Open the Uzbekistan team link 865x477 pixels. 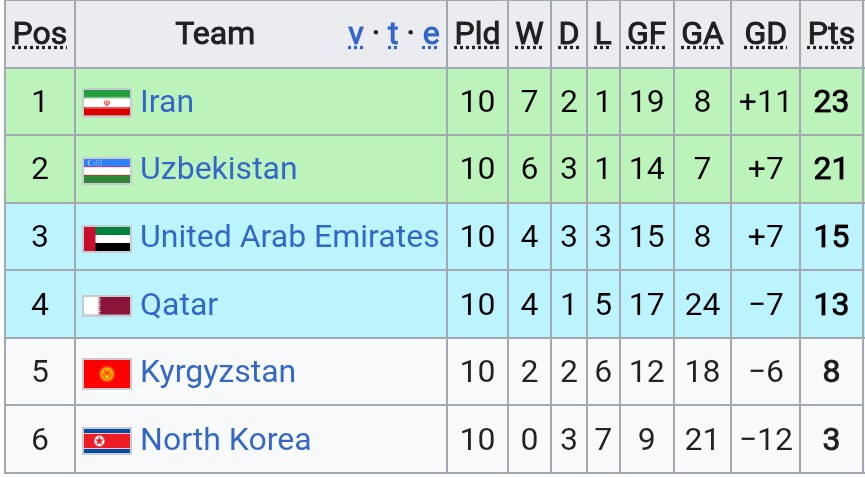tap(218, 169)
